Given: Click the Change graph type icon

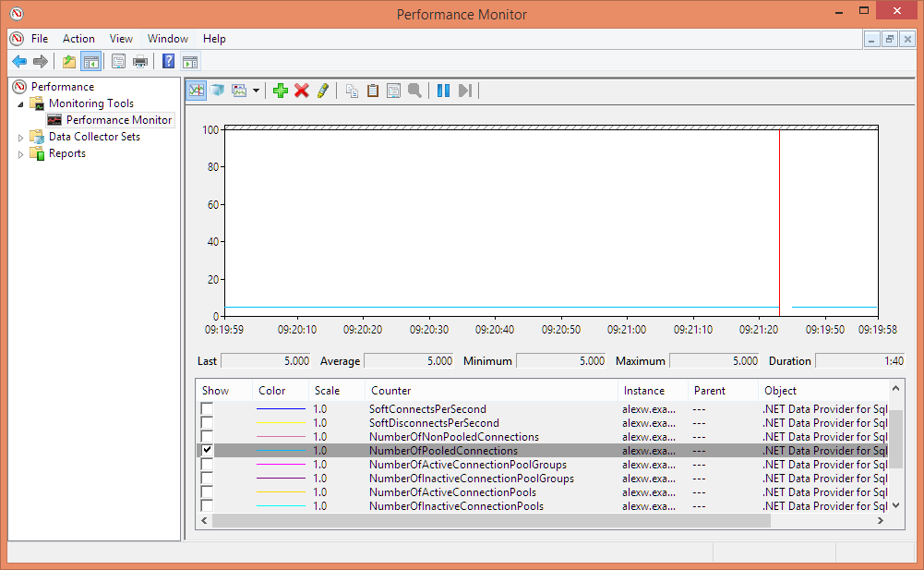Looking at the screenshot, I should (x=239, y=91).
